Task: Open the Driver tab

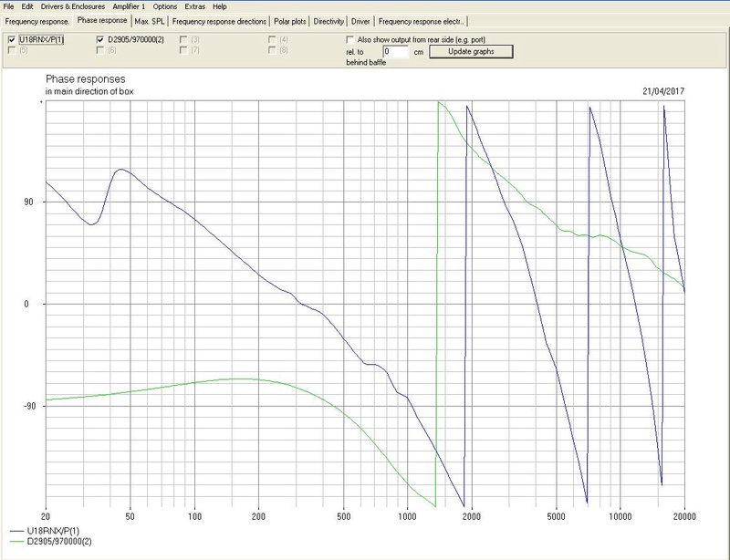Action: pos(360,21)
